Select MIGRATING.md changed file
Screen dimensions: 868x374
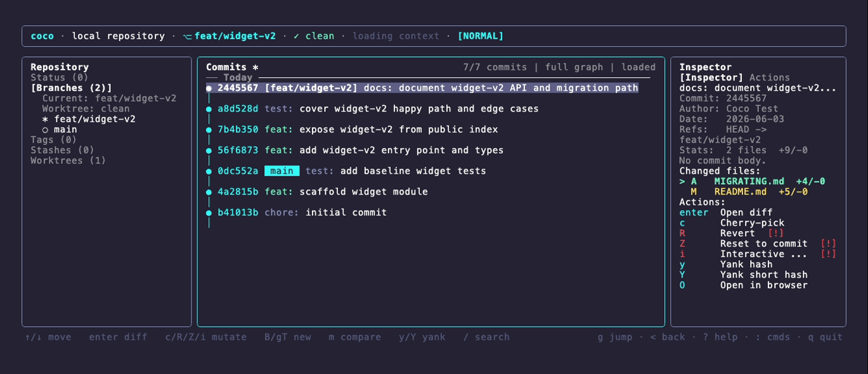(752, 181)
